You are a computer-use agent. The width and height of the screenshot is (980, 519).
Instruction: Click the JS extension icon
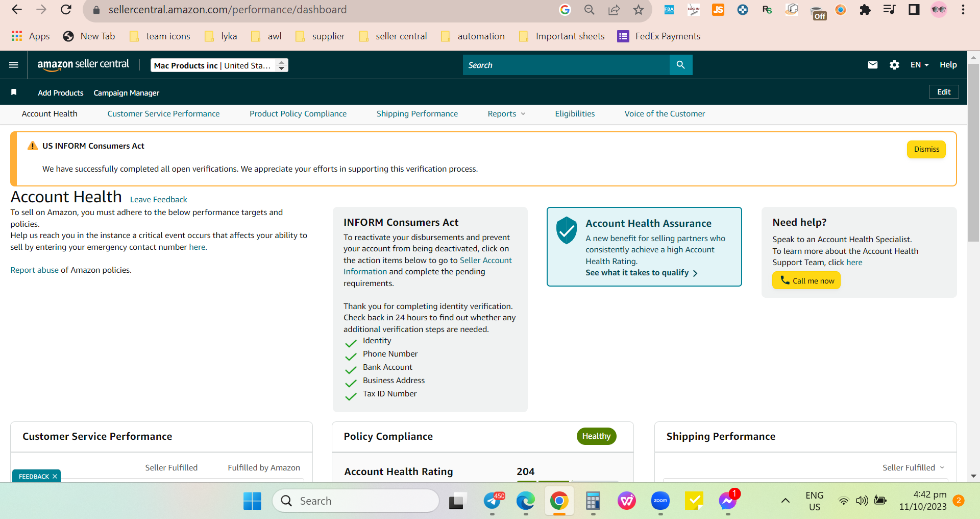coord(718,10)
